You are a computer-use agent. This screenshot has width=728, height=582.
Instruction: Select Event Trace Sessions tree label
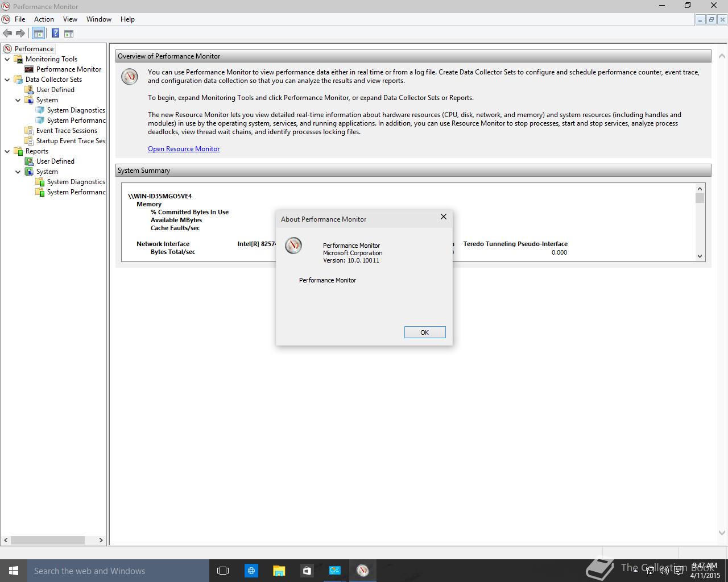point(67,131)
